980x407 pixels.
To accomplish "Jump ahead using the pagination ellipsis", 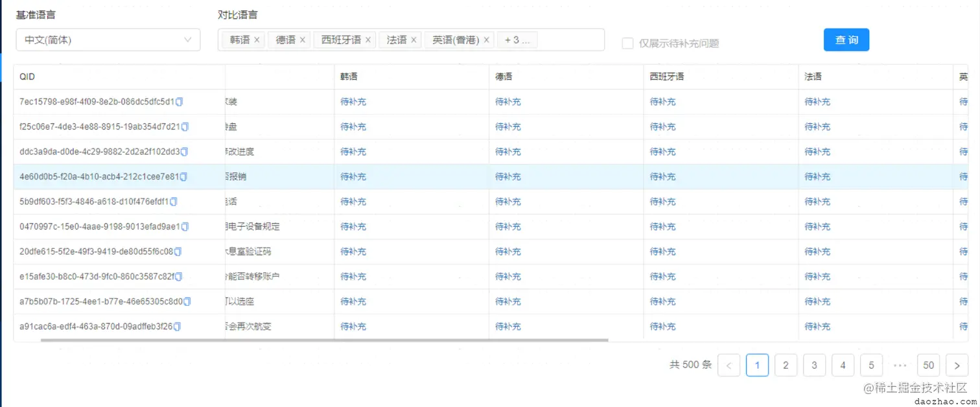I will 900,365.
